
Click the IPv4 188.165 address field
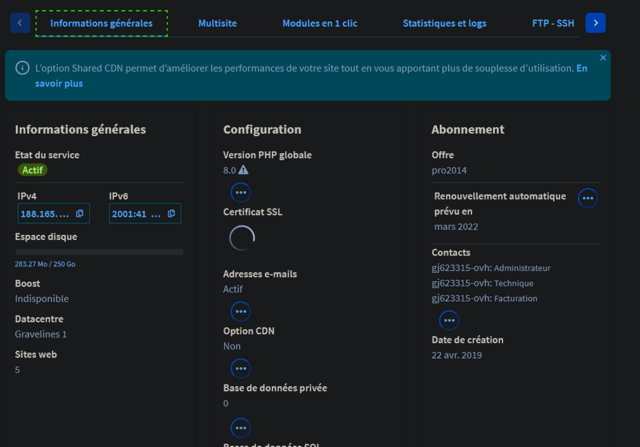click(x=53, y=213)
